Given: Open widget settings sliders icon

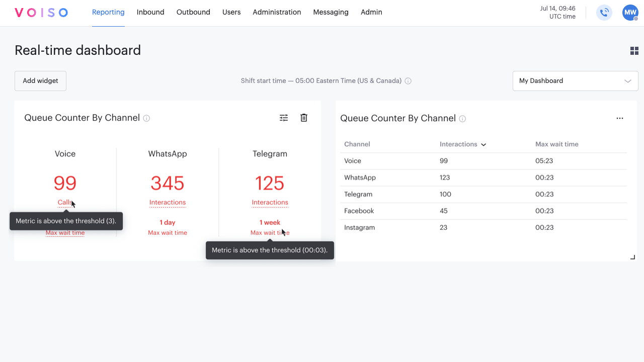Looking at the screenshot, I should pyautogui.click(x=284, y=118).
